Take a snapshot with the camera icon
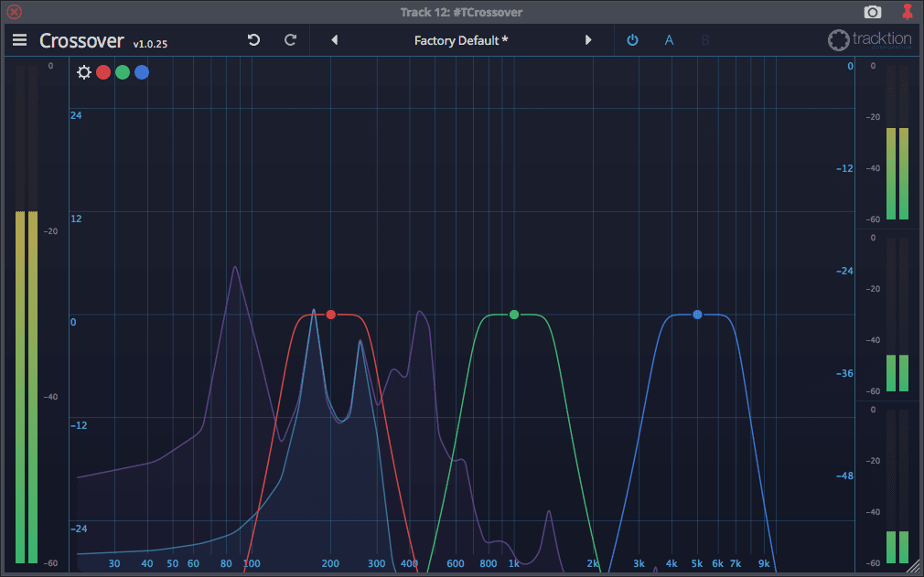This screenshot has height=577, width=924. (x=873, y=12)
